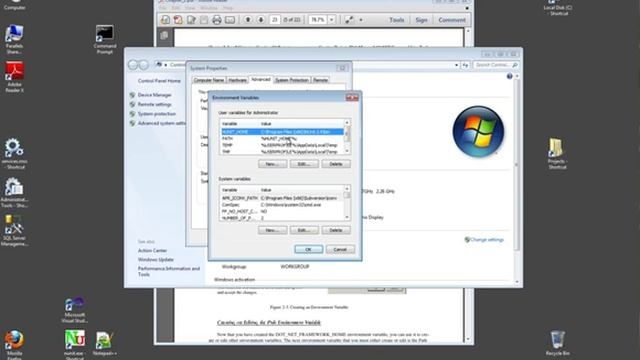Select the Notepad++ desktop icon
640x360 pixels.
coord(104,343)
